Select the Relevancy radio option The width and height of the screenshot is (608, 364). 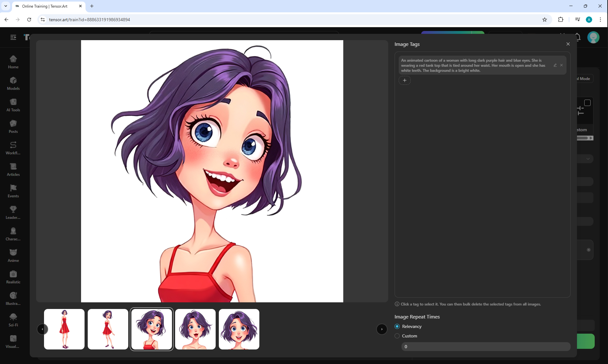pos(397,326)
